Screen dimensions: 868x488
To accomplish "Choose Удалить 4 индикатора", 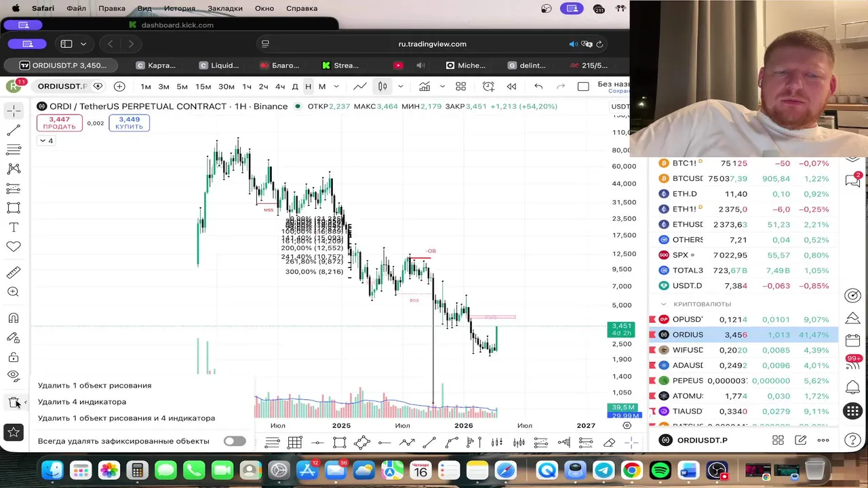I will coord(82,402).
